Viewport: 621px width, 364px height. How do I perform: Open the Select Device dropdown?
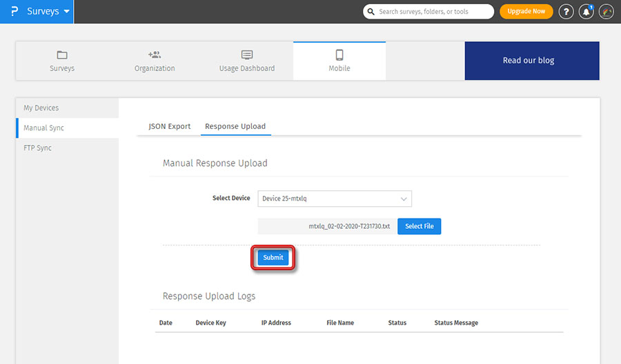click(x=335, y=199)
